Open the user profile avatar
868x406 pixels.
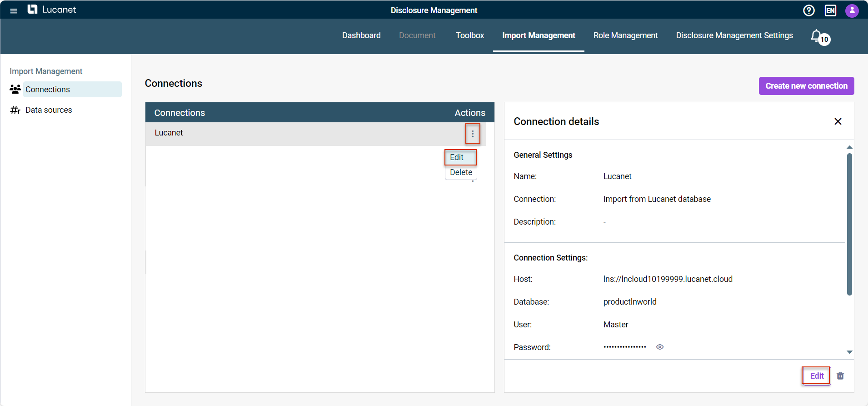(x=852, y=10)
